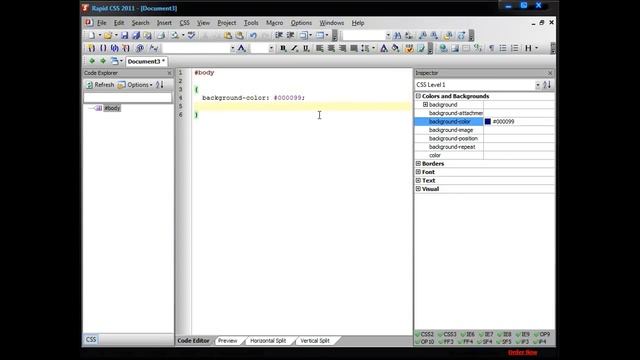This screenshot has width=640, height=360.
Task: Click the Italic formatting icon
Action: pos(294,48)
